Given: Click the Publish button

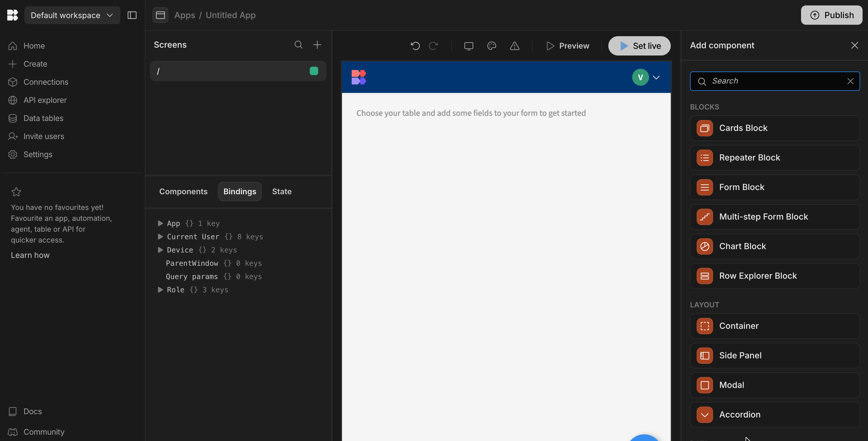Looking at the screenshot, I should pyautogui.click(x=831, y=15).
